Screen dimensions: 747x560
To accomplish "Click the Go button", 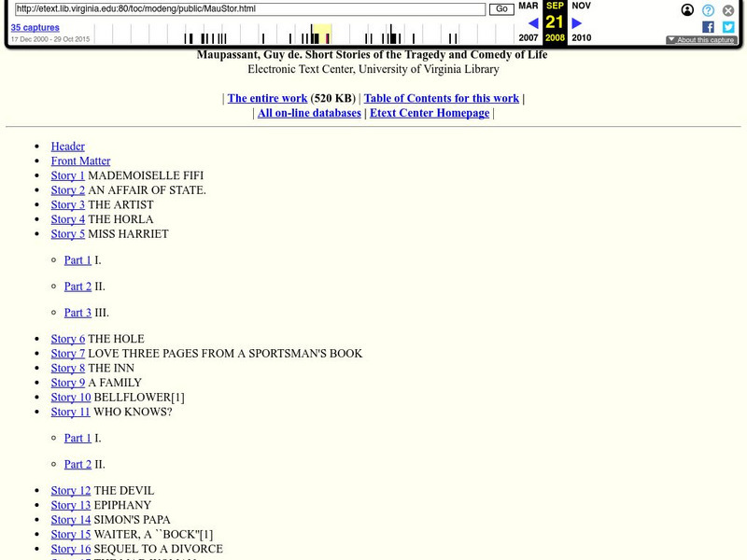I will pos(501,9).
